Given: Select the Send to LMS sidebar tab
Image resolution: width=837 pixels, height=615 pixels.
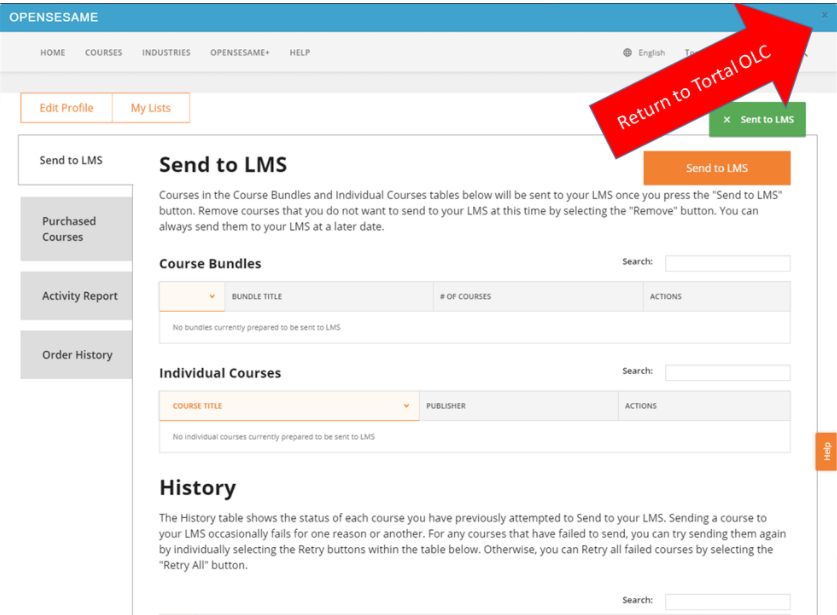Looking at the screenshot, I should pos(75,160).
